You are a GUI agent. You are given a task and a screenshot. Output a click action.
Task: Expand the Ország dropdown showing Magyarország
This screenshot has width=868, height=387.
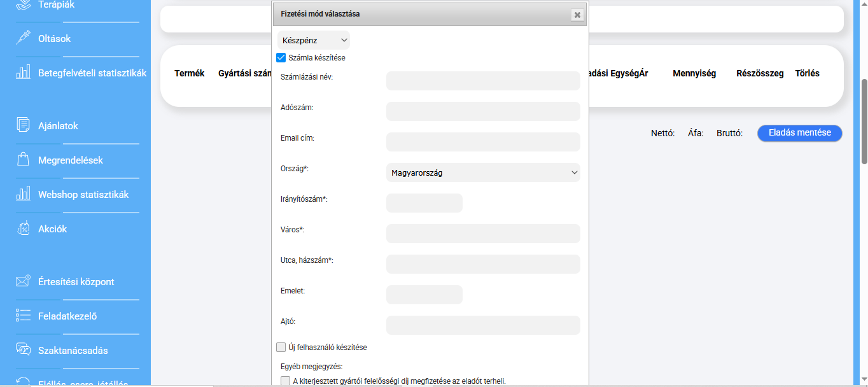pos(483,172)
